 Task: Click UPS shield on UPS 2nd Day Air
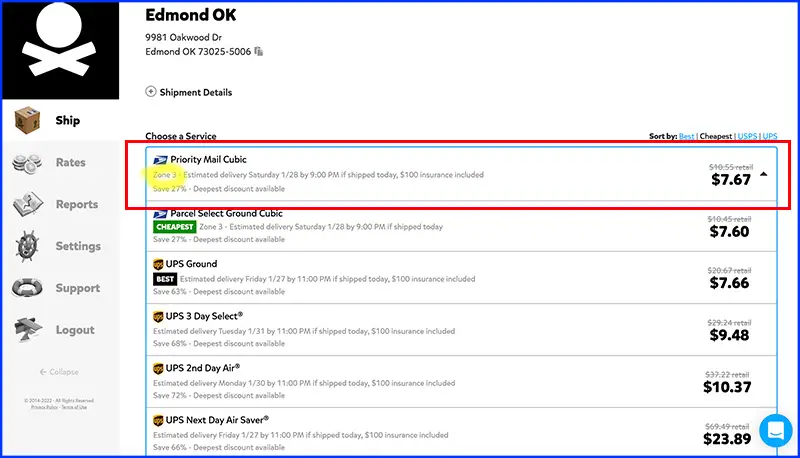pyautogui.click(x=158, y=368)
